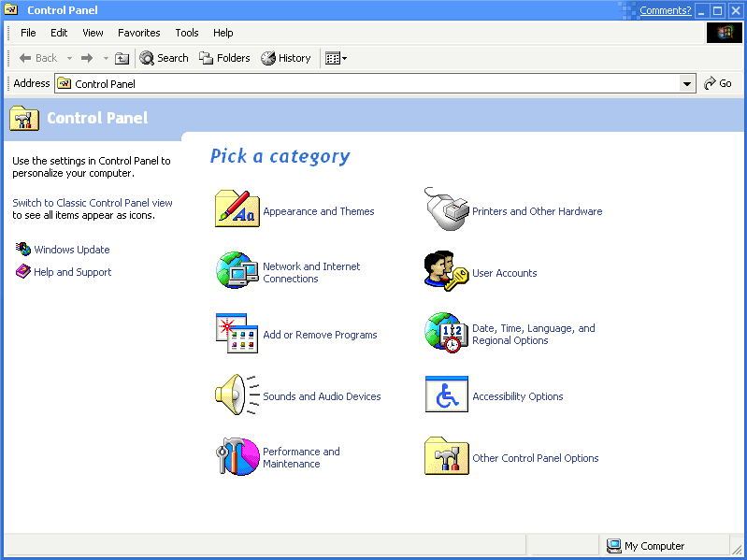Open the History toolbar button
The width and height of the screenshot is (747, 560).
coord(286,58)
